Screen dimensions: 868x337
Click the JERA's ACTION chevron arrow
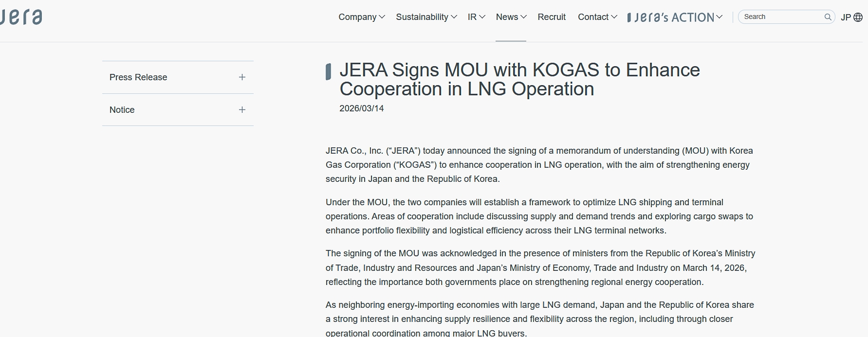click(719, 17)
